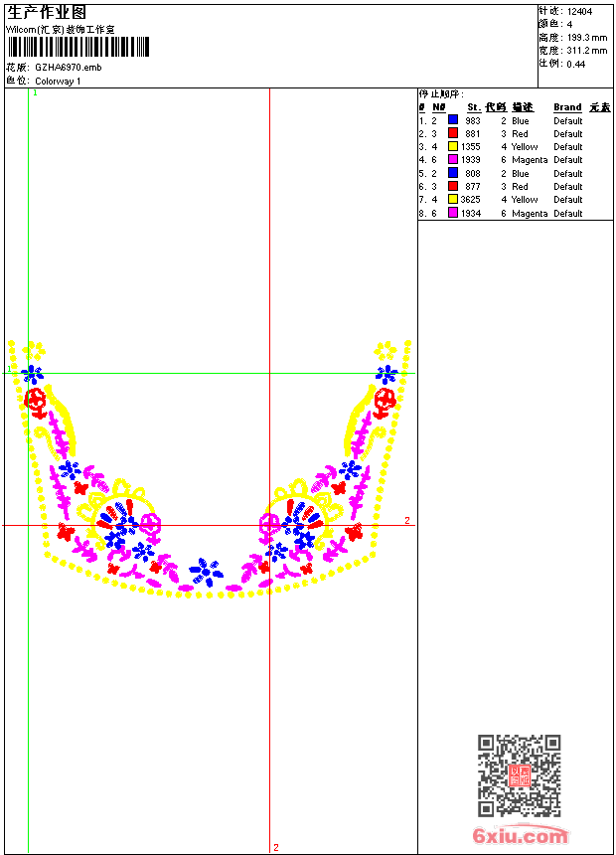Click the blue swatch in stop row 1
The width and height of the screenshot is (616, 855).
coord(452,121)
